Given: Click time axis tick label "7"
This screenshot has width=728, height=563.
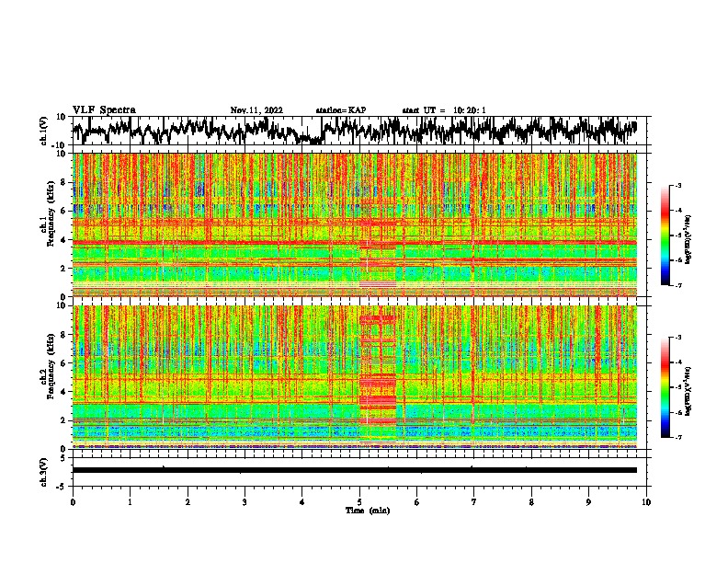Looking at the screenshot, I should [474, 501].
